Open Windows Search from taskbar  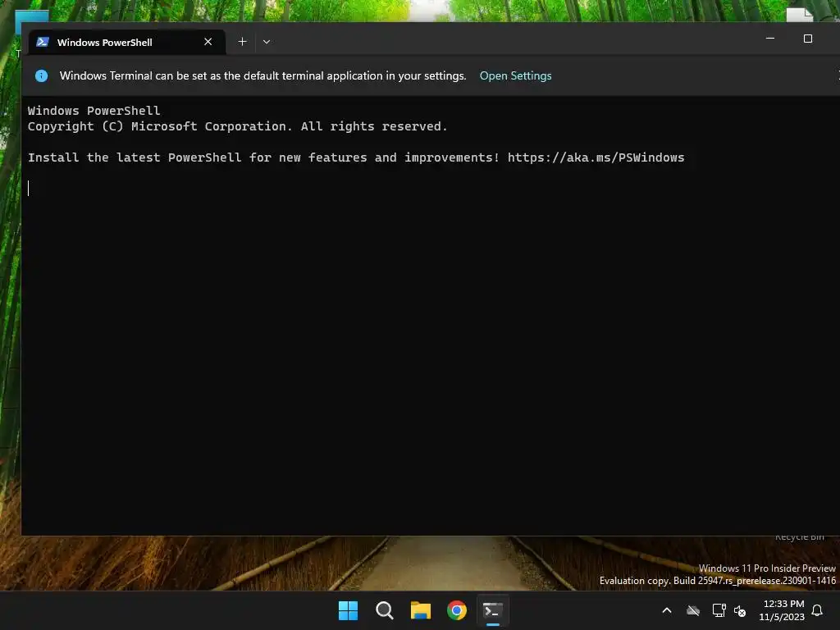point(384,610)
